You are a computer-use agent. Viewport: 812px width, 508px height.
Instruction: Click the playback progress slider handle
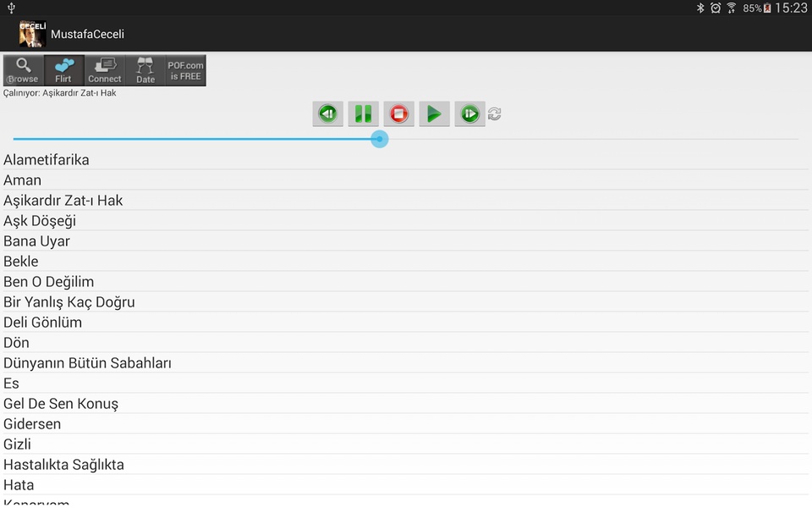point(380,139)
